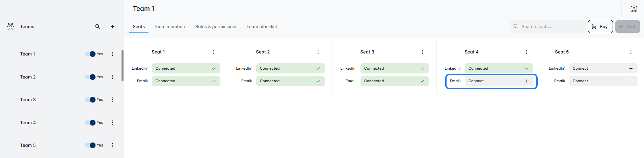This screenshot has height=158, width=644.
Task: Click the plus icon to add a team
Action: point(112,26)
